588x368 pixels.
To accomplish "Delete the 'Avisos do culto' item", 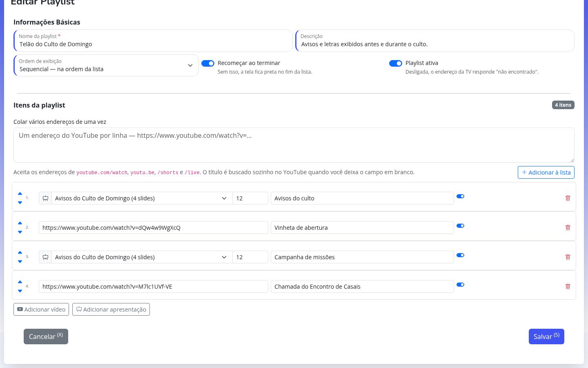I will pyautogui.click(x=568, y=198).
